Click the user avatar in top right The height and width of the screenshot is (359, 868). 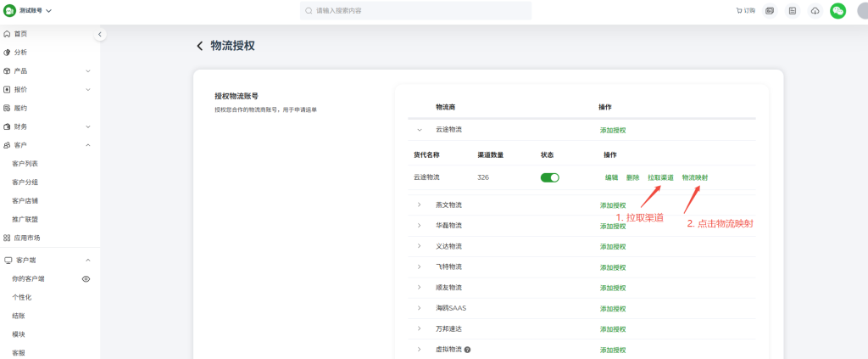(x=860, y=11)
